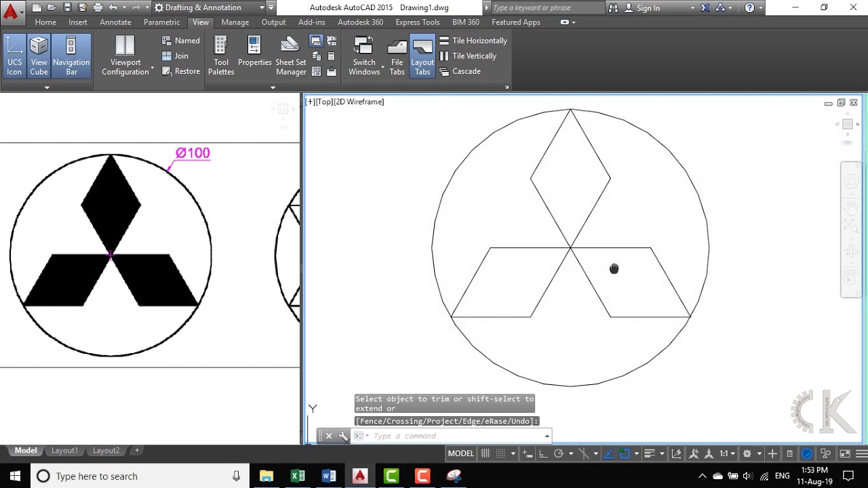Toggle the 2D object snap status icon
Viewport: 868px width, 488px height.
tap(625, 453)
